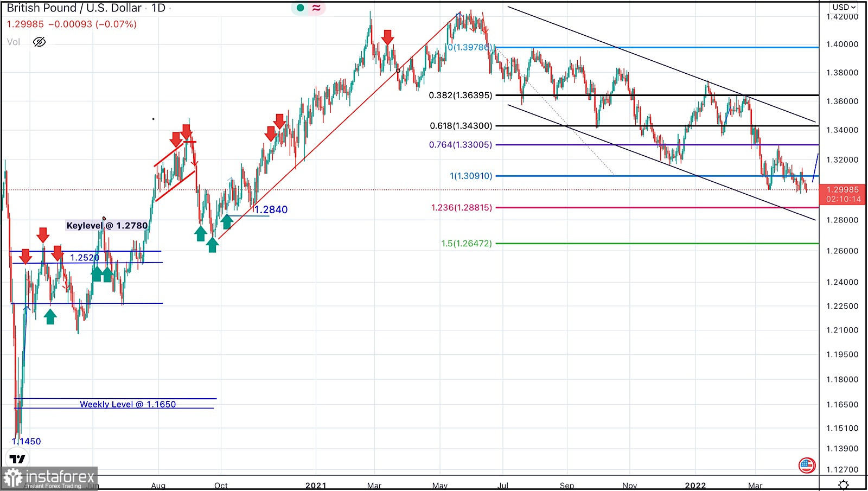
Task: Click the TradingView logo
Action: (x=17, y=459)
